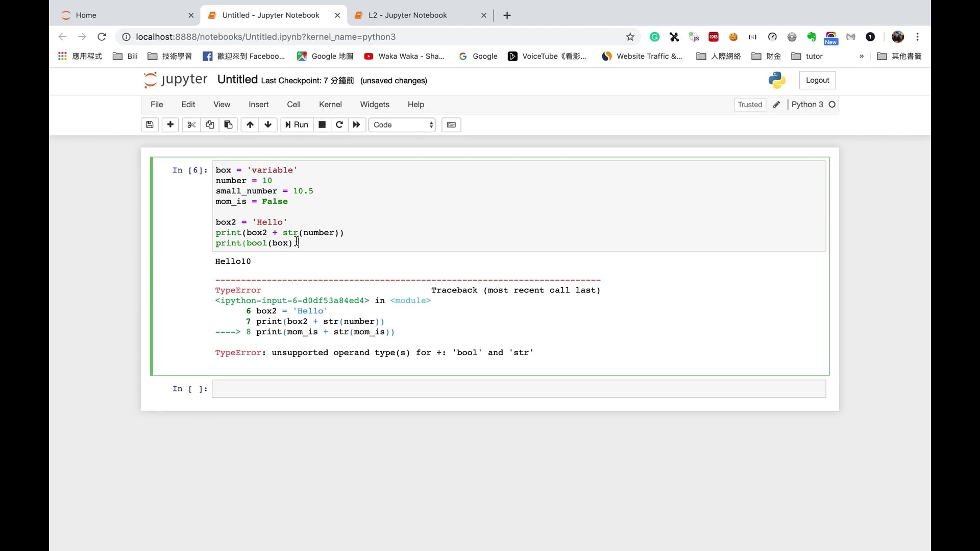Open the Cell menu

(293, 104)
